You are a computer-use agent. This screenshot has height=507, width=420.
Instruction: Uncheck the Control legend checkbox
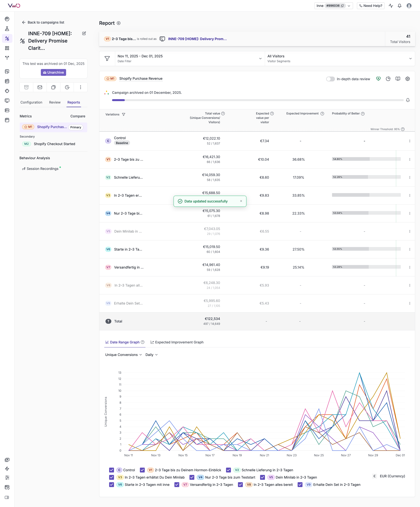[111, 470]
